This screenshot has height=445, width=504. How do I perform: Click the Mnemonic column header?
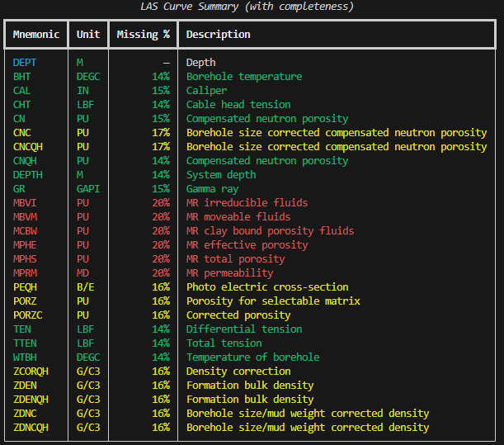(x=36, y=35)
